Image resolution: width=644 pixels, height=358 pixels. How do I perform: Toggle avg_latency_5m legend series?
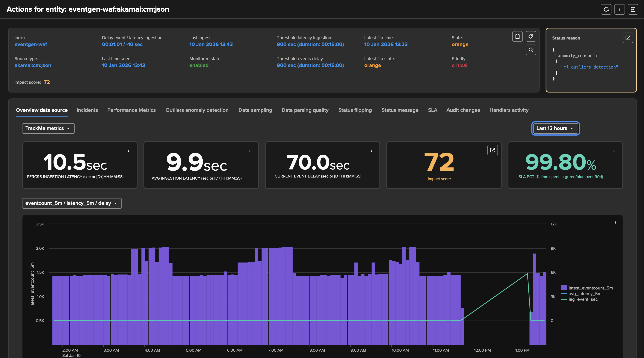coord(585,294)
